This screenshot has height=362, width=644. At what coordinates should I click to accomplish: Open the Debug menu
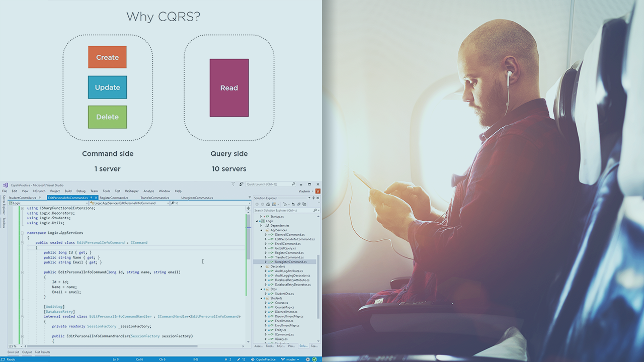point(80,191)
